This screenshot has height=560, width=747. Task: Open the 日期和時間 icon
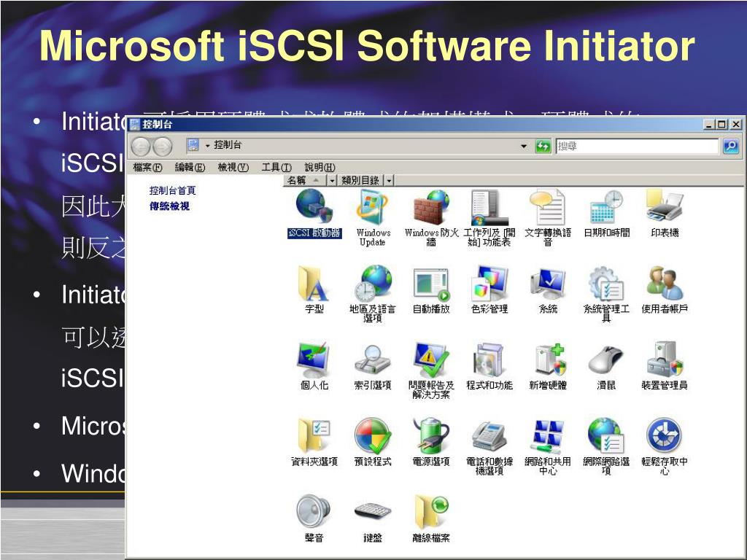606,214
